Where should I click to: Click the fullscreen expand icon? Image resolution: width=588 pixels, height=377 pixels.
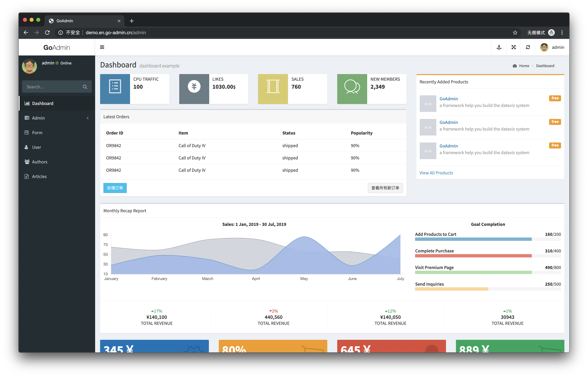pos(514,47)
